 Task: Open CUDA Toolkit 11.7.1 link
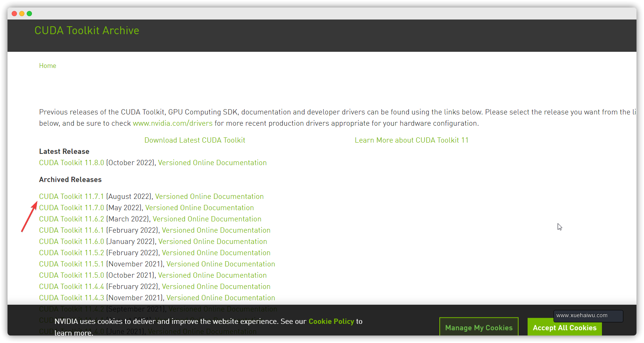tap(71, 197)
